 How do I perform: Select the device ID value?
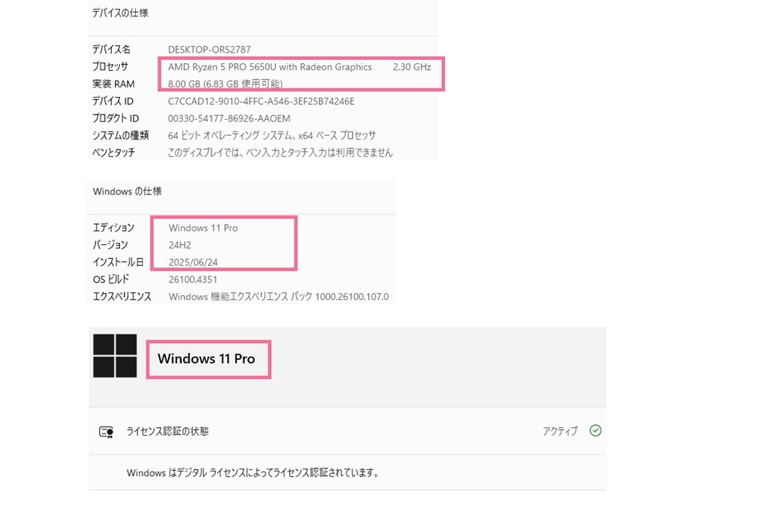coord(261,101)
